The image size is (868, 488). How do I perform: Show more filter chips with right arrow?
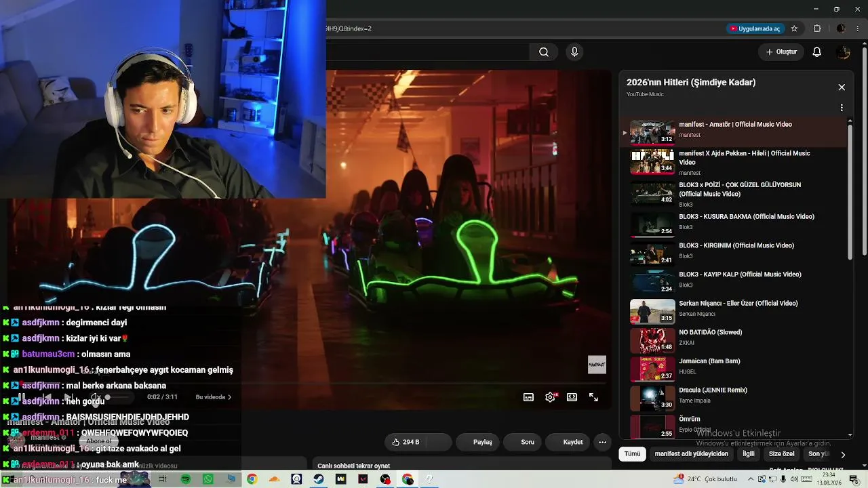pyautogui.click(x=843, y=455)
